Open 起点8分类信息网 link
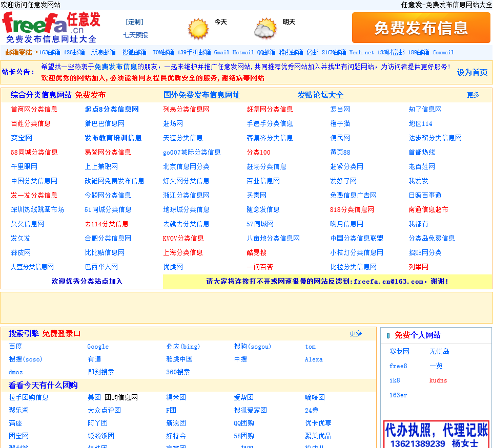This screenshot has width=493, height=448. tap(112, 110)
